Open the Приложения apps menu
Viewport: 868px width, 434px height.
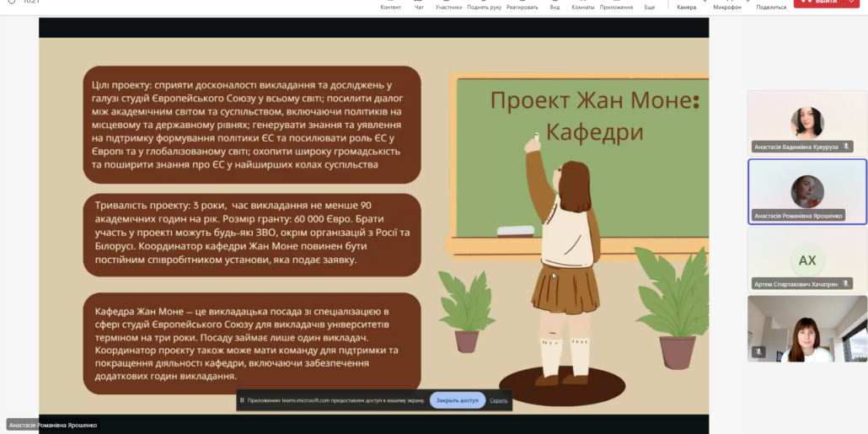pyautogui.click(x=616, y=5)
